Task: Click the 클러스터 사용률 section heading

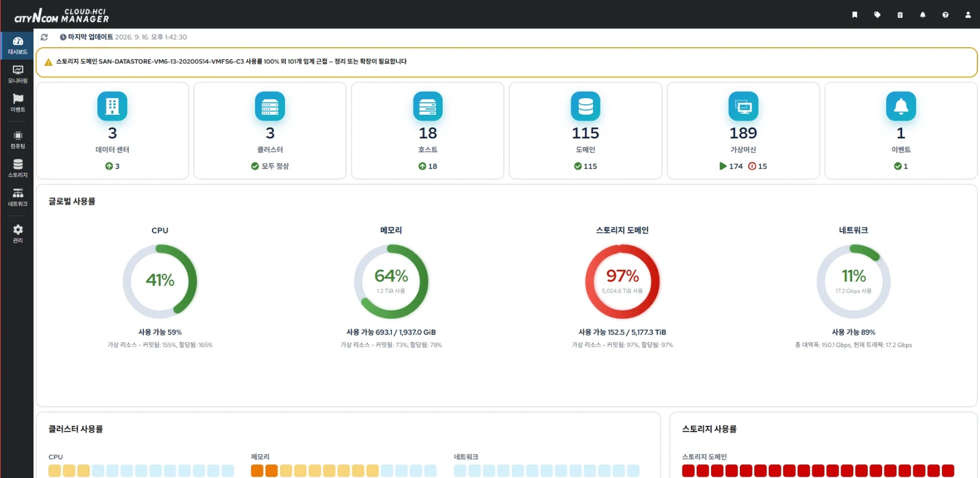Action: (x=75, y=429)
